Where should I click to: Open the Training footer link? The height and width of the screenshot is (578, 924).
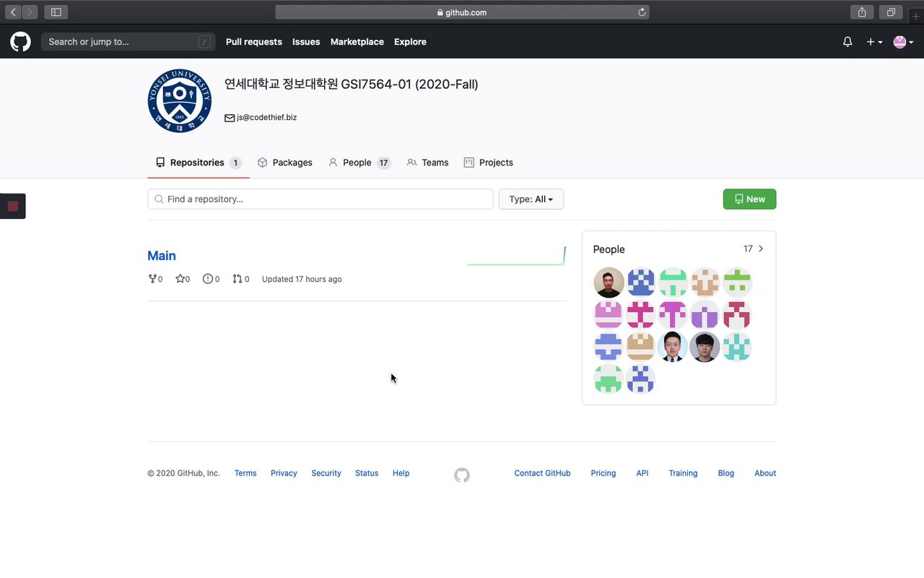(x=683, y=473)
